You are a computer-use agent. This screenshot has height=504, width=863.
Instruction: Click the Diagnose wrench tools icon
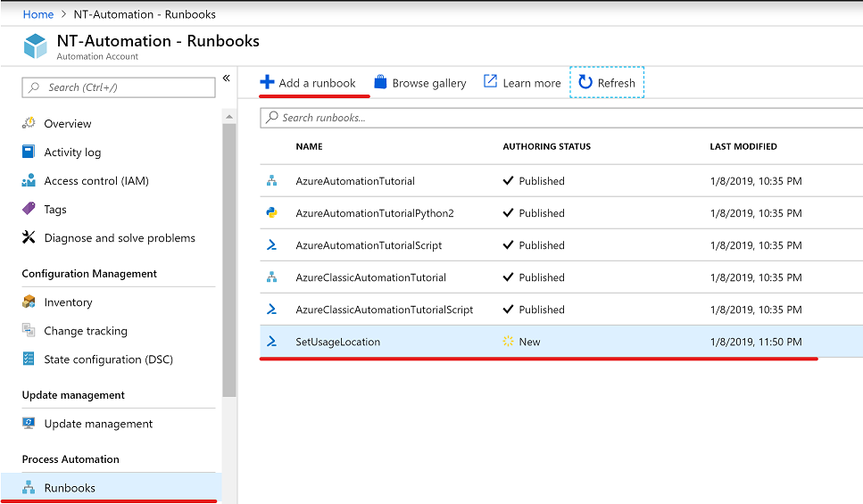29,237
